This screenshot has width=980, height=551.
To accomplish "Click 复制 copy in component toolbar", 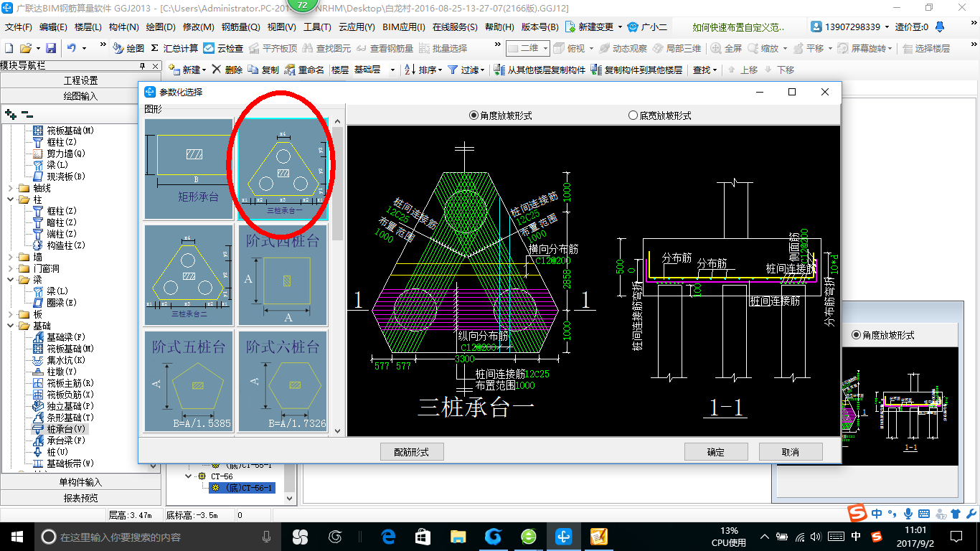I will (x=263, y=70).
